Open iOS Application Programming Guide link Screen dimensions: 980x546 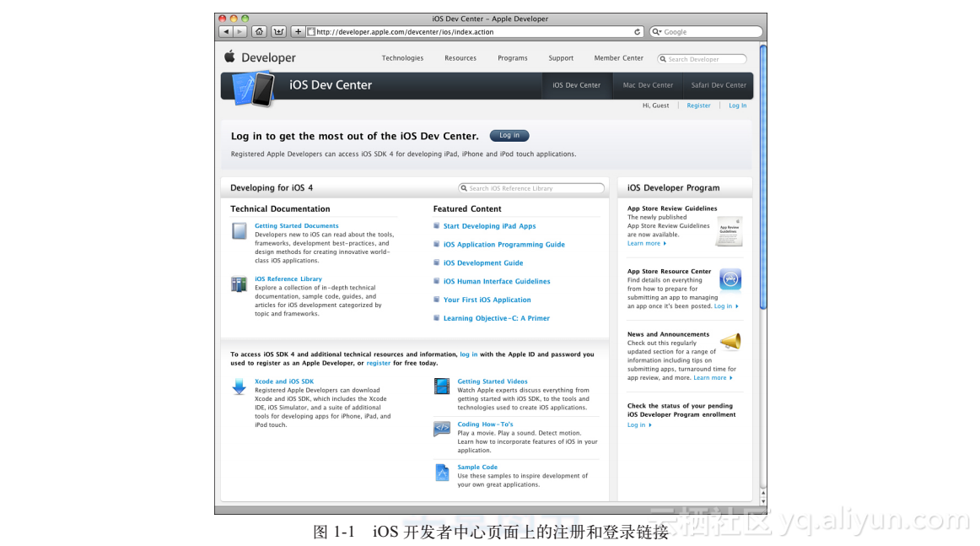(x=503, y=245)
